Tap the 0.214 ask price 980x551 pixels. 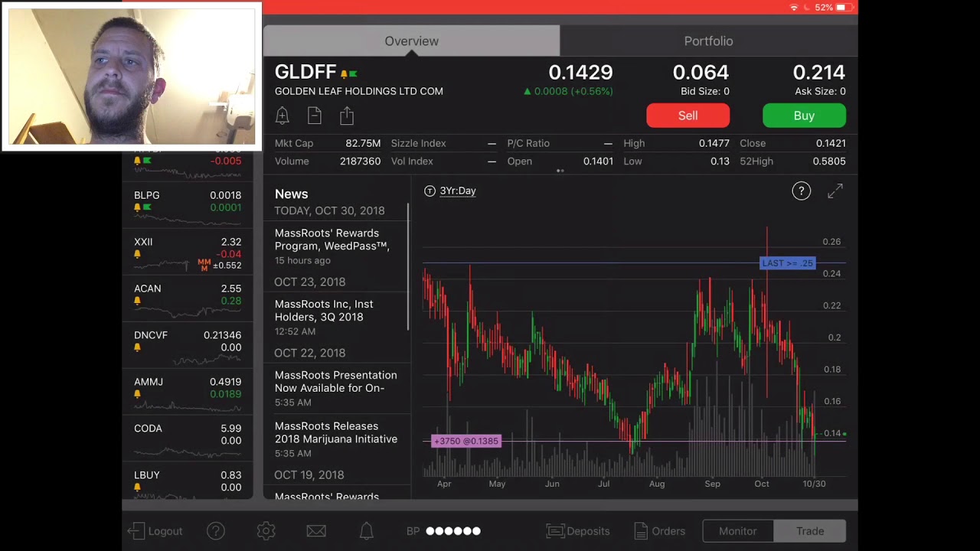click(818, 73)
